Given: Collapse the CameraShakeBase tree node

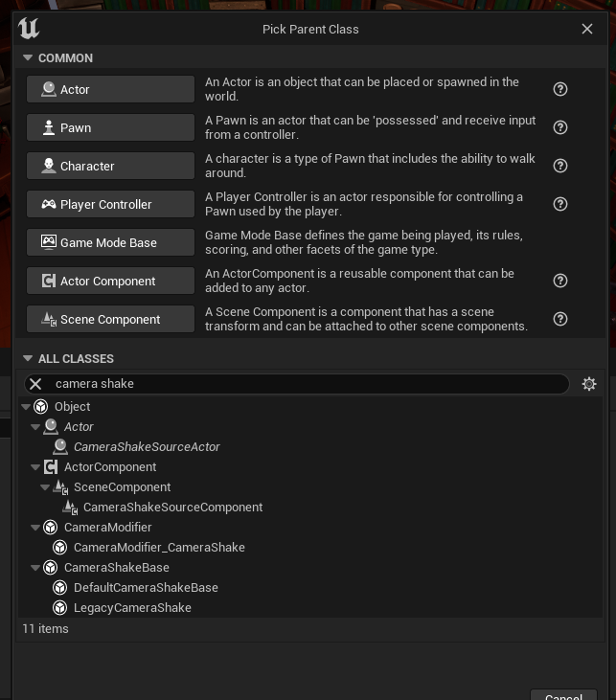Looking at the screenshot, I should (x=36, y=568).
